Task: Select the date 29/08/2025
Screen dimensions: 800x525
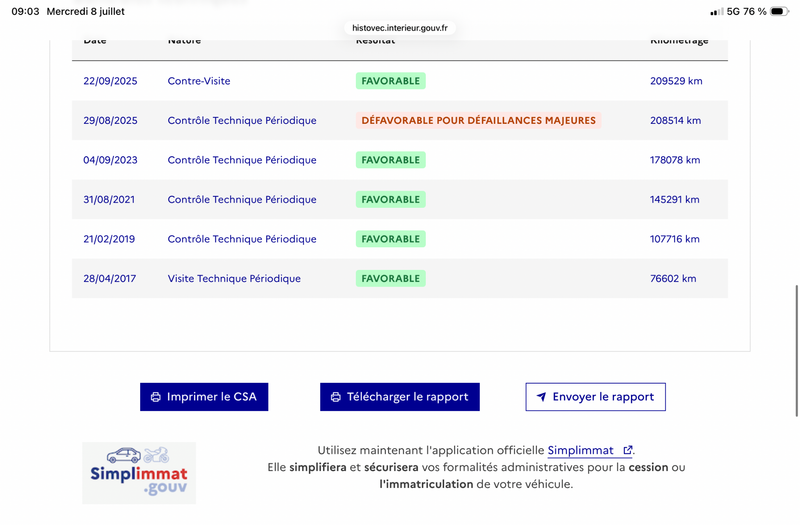Action: (x=110, y=120)
